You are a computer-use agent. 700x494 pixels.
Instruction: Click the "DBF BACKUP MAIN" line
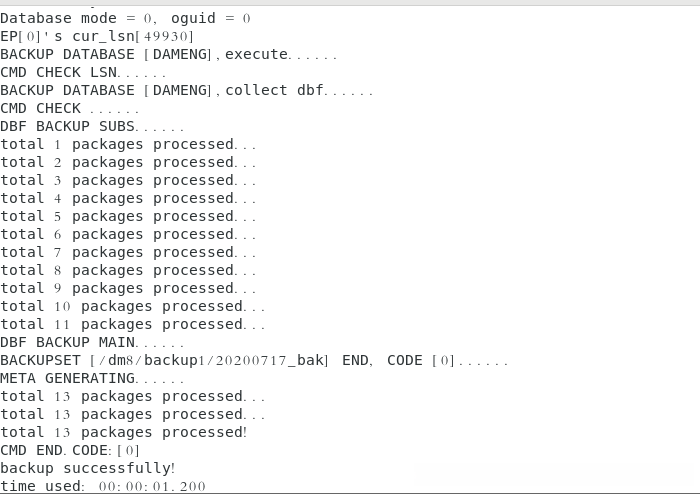pyautogui.click(x=92, y=342)
